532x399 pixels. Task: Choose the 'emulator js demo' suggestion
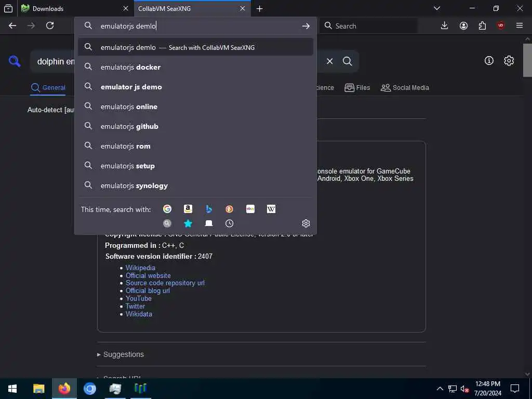(195, 87)
